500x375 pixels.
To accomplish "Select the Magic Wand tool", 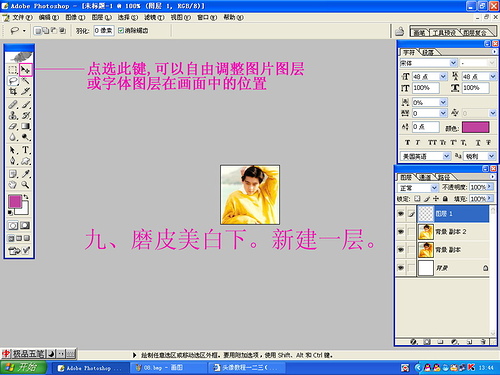I will 26,81.
